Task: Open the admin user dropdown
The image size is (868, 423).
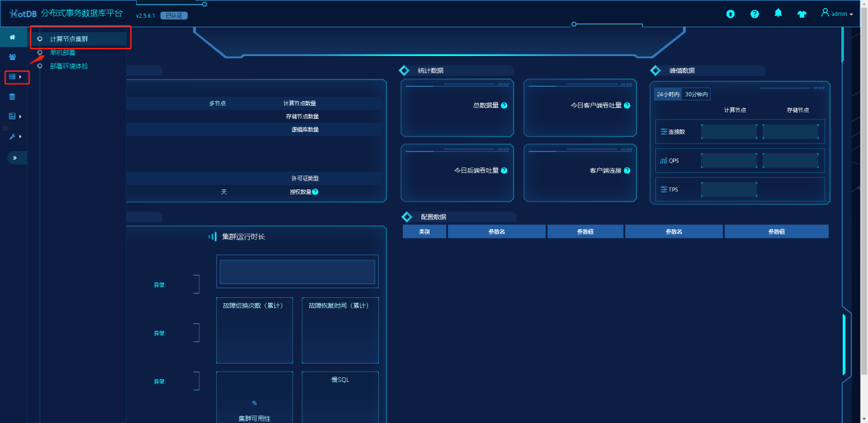Action: [x=837, y=14]
